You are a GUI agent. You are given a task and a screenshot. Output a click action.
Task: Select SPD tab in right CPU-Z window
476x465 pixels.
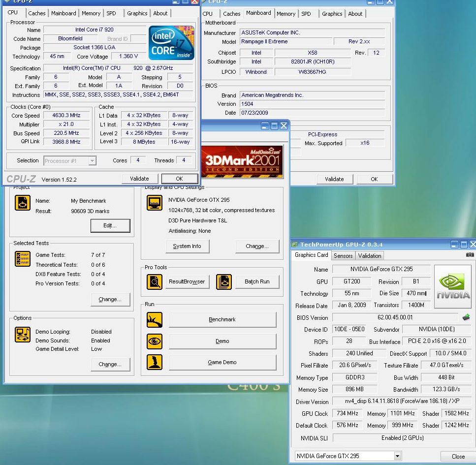306,14
